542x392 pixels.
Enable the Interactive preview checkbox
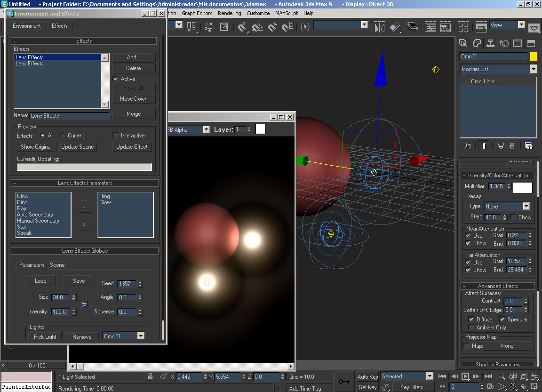click(x=116, y=136)
